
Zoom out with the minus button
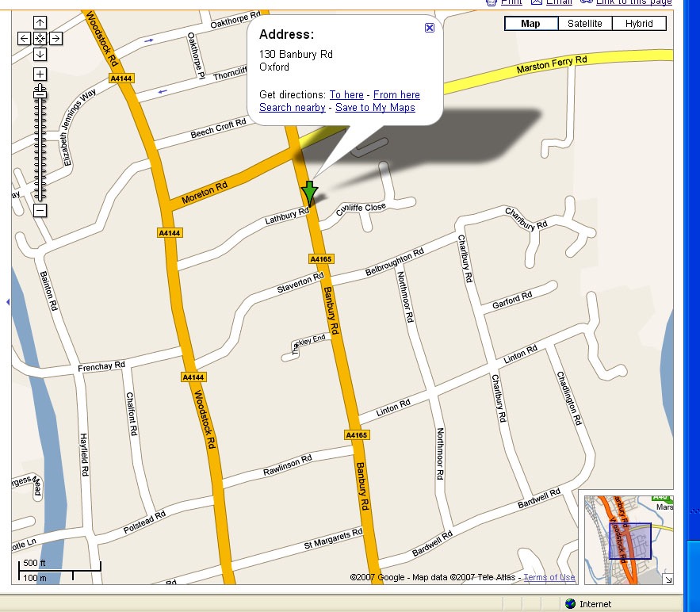[40, 210]
